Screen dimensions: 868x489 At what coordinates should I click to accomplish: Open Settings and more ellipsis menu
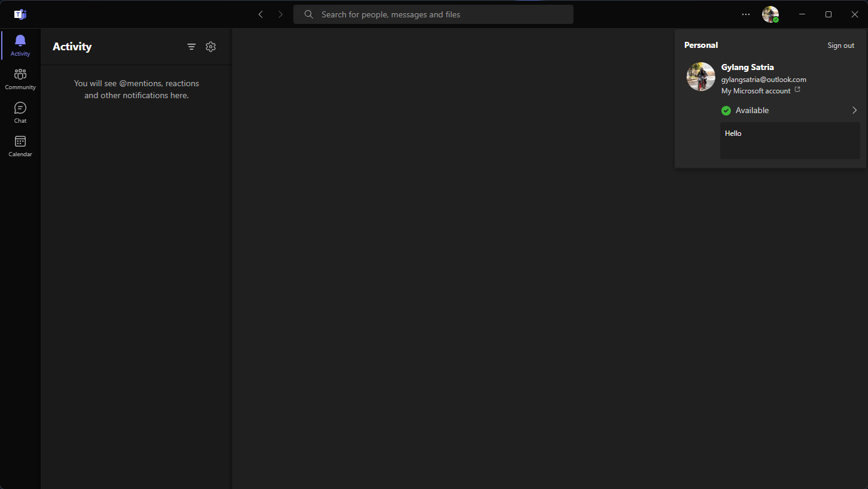coord(746,14)
